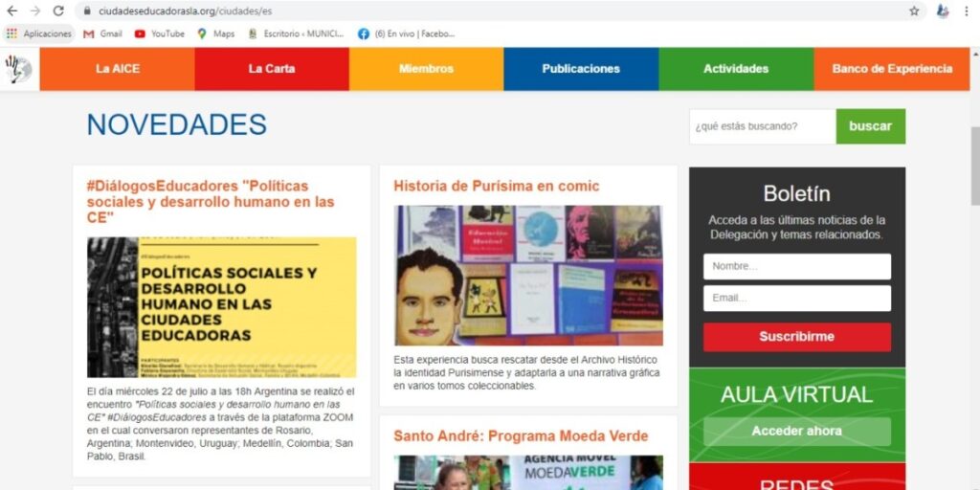
Task: Open the YouTube bookmark
Action: (x=160, y=33)
